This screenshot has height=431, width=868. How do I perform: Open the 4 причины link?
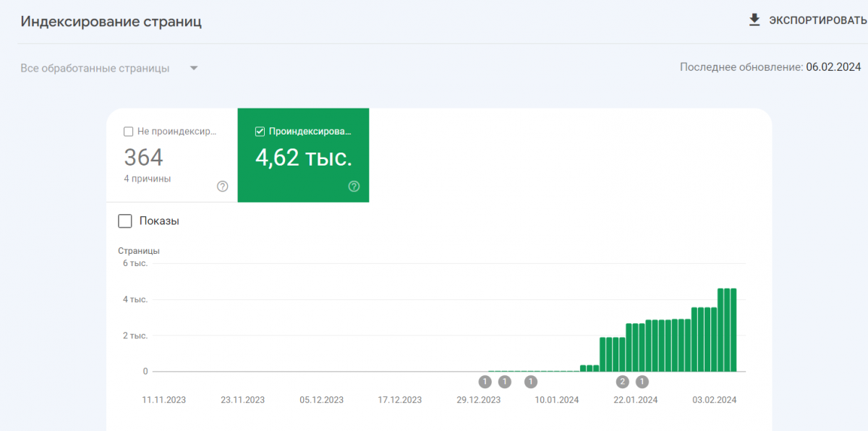tap(148, 179)
